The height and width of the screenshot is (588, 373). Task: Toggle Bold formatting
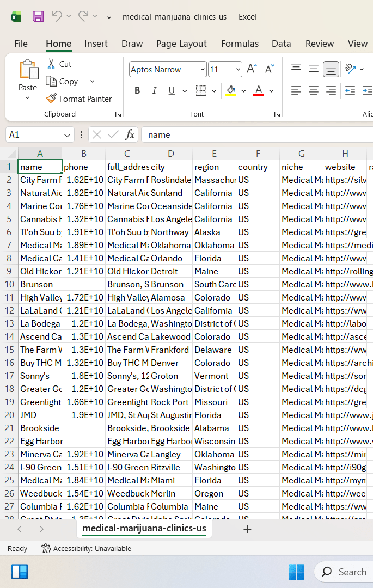[x=137, y=91]
